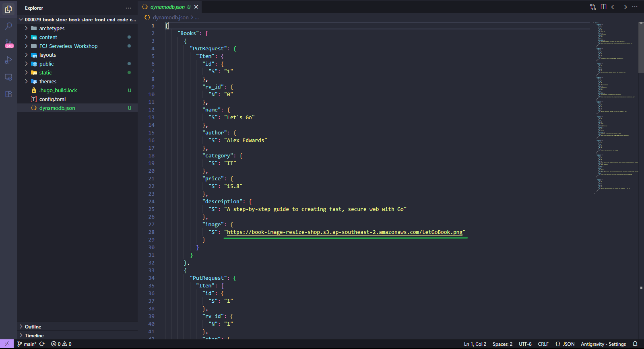The image size is (644, 349).
Task: Open the Remote Explorer icon
Action: (8, 77)
